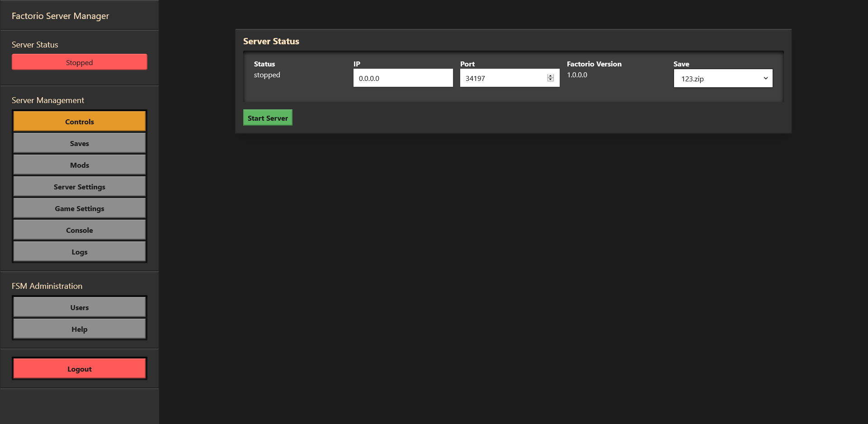Open the Help page
The width and height of the screenshot is (868, 424).
click(80, 329)
